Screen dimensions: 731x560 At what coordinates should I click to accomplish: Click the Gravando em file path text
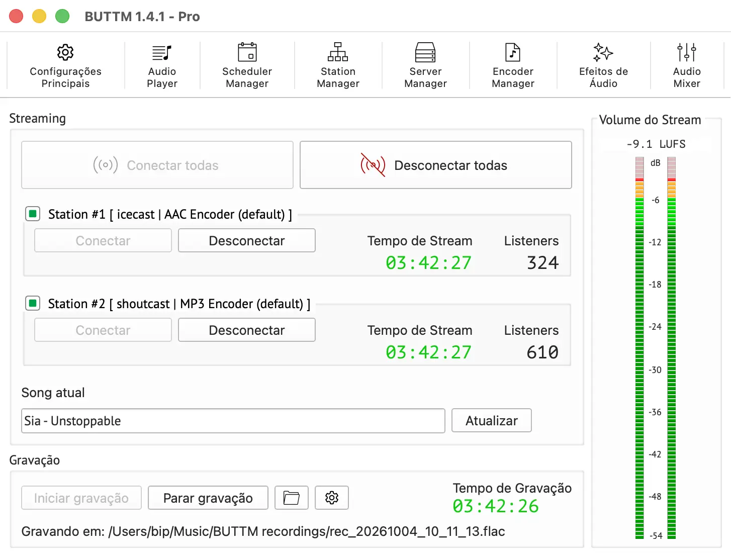tap(263, 531)
